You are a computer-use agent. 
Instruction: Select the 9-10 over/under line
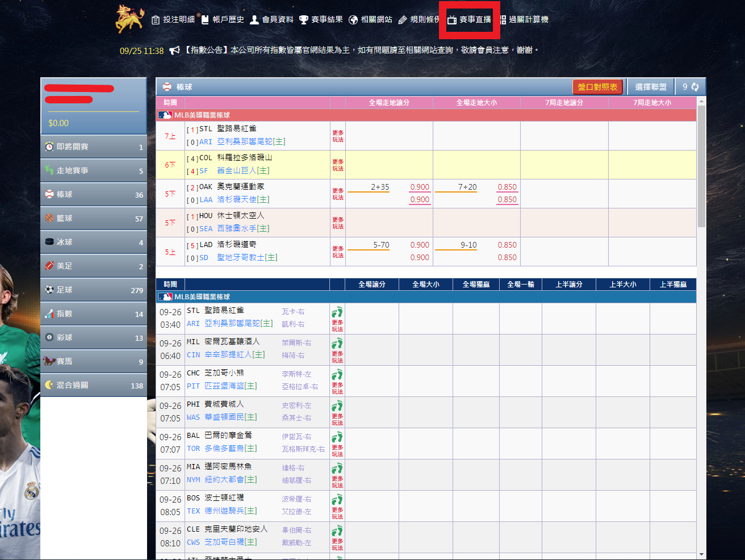(468, 245)
